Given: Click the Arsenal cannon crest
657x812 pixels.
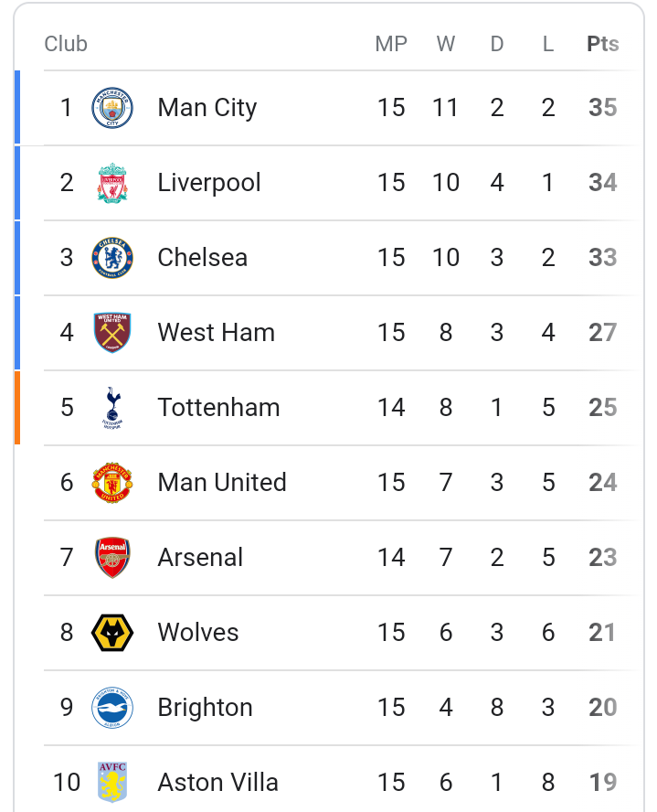Looking at the screenshot, I should tap(112, 557).
